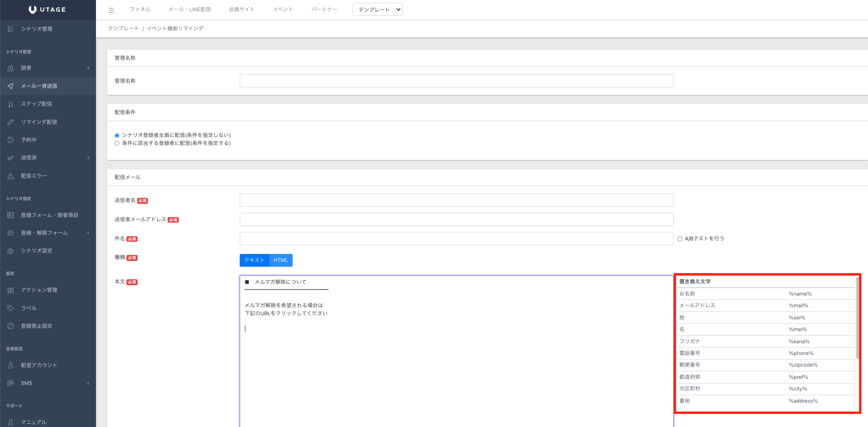Click the action management grid icon
Viewport: 868px width, 427px height.
click(x=10, y=290)
